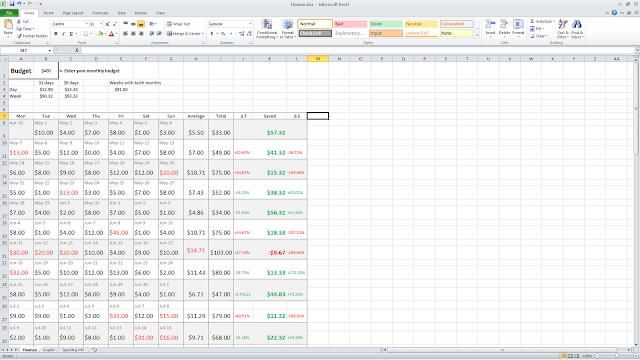The width and height of the screenshot is (640, 360).
Task: Click the Decrease Font Size icon
Action: 115,24
